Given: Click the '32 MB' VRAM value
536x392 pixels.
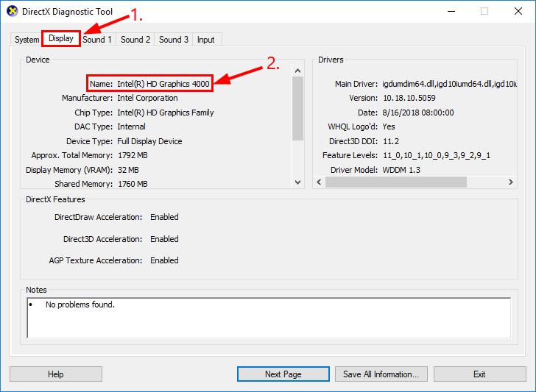Looking at the screenshot, I should point(128,170).
